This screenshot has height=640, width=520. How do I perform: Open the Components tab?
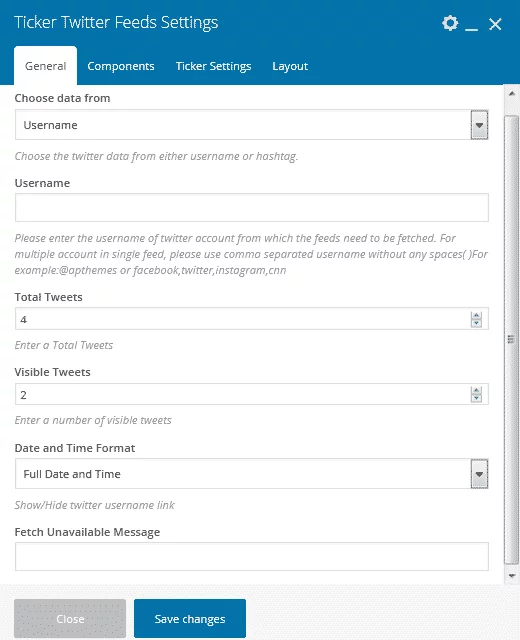(x=121, y=66)
